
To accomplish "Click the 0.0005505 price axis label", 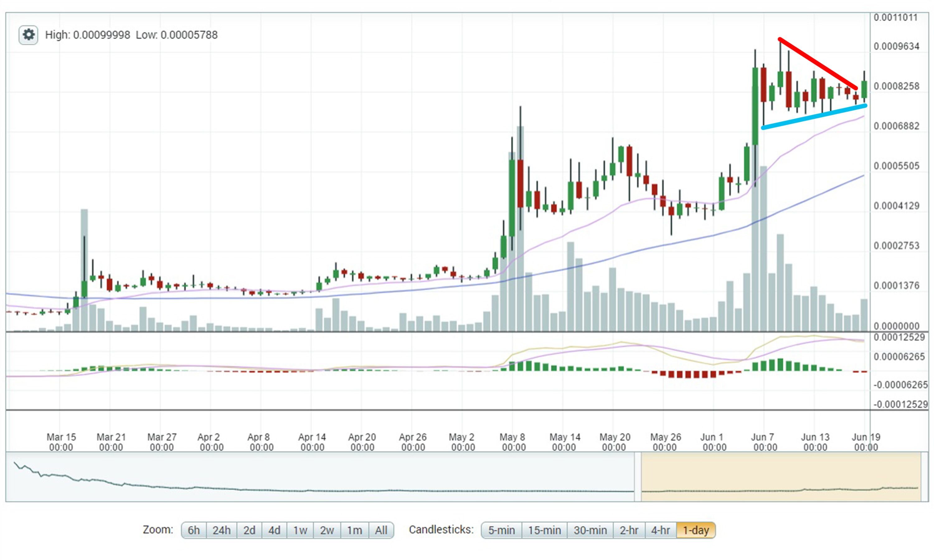I will [896, 166].
